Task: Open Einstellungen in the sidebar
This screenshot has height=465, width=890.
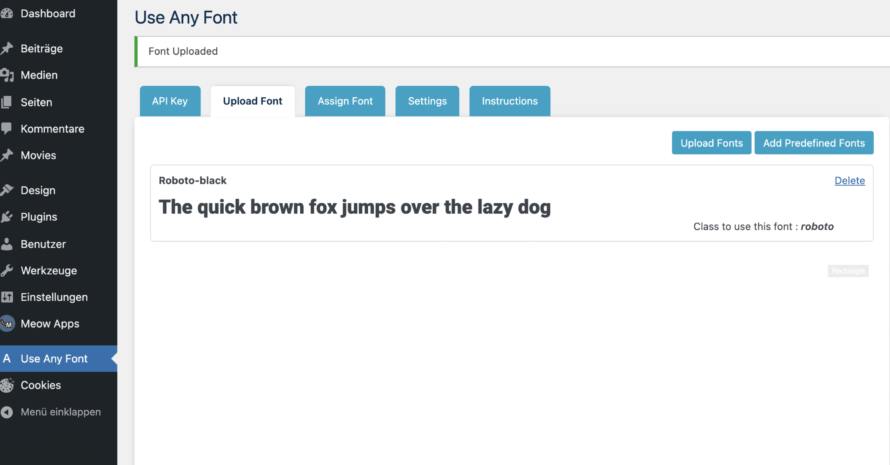Action: (x=54, y=297)
